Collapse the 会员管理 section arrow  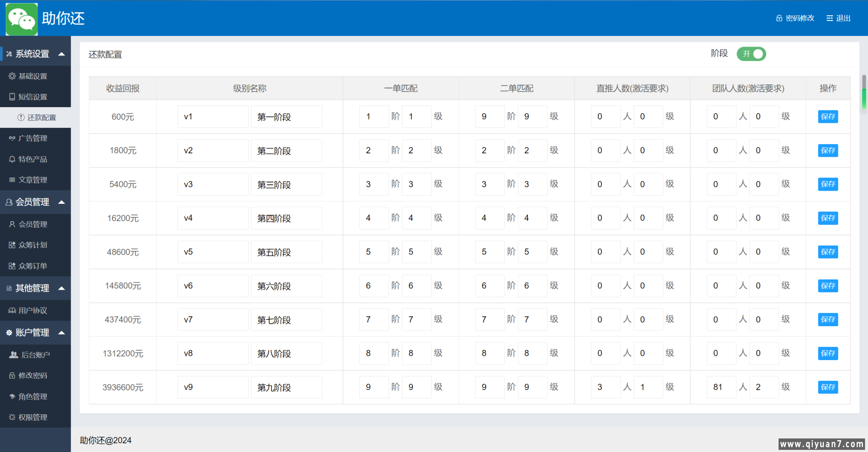pyautogui.click(x=61, y=202)
